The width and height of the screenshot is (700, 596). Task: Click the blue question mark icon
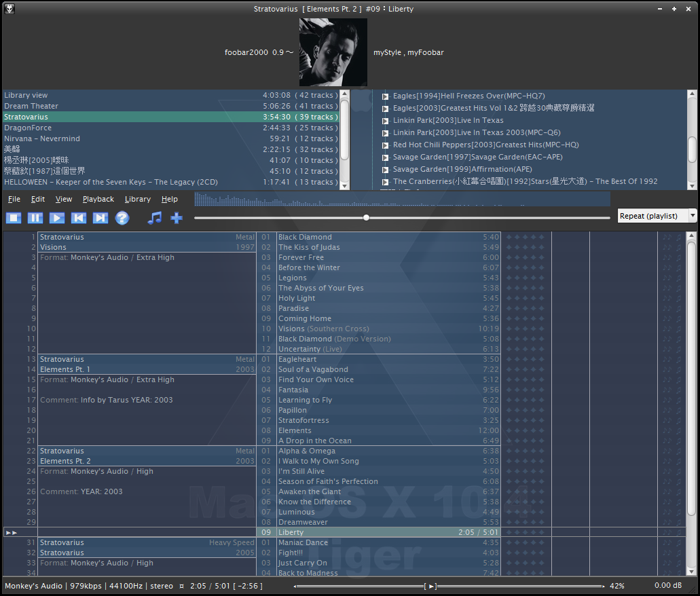tap(122, 218)
